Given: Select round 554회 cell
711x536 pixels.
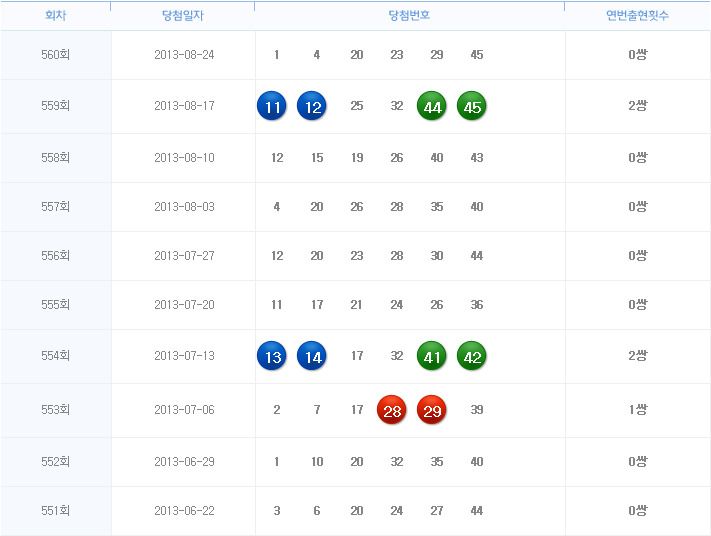Looking at the screenshot, I should point(55,356).
